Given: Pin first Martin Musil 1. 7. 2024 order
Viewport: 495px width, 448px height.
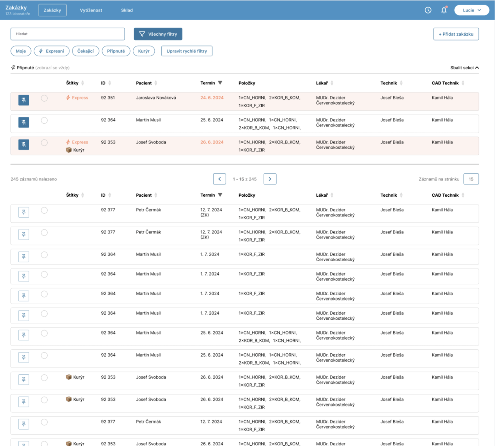Looking at the screenshot, I should click(24, 257).
